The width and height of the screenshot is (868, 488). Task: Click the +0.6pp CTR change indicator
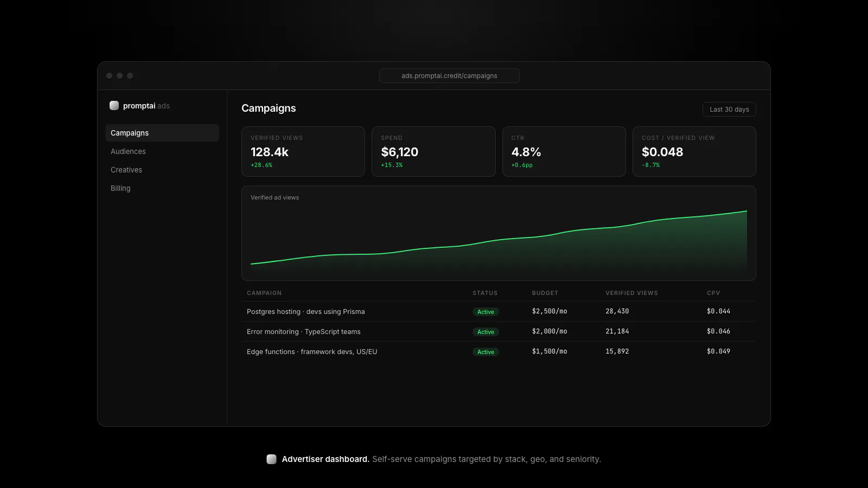pos(522,165)
